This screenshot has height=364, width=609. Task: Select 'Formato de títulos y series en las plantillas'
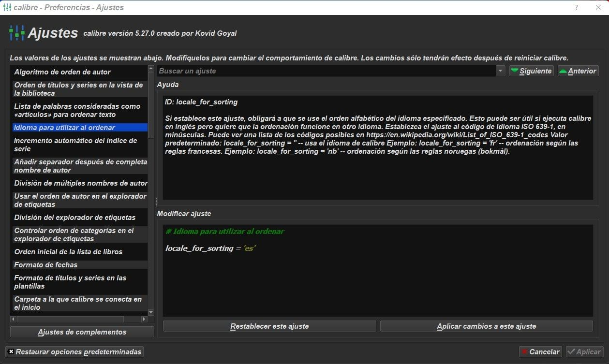pyautogui.click(x=80, y=282)
